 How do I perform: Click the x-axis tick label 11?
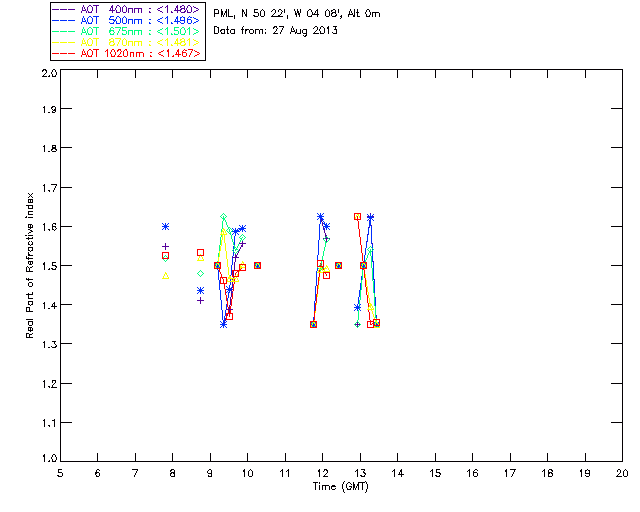click(285, 473)
